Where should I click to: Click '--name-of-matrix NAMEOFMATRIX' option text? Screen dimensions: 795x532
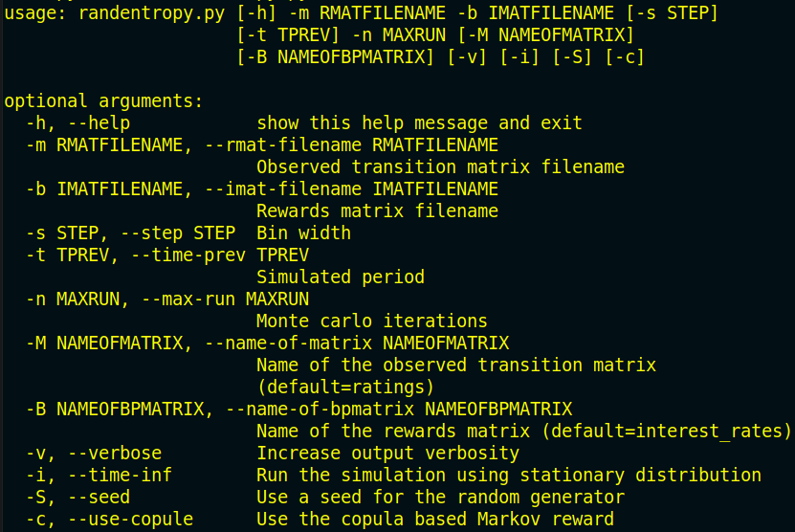point(358,344)
